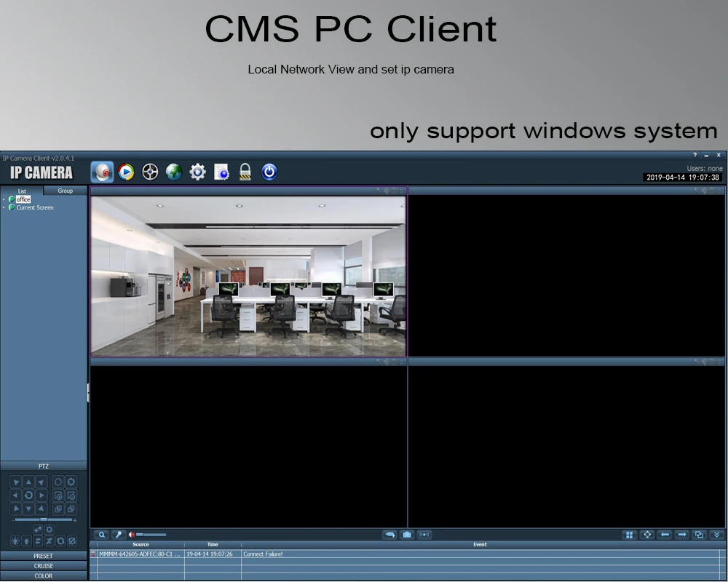The width and height of the screenshot is (728, 582).
Task: Expand the PRESET panel
Action: (43, 556)
